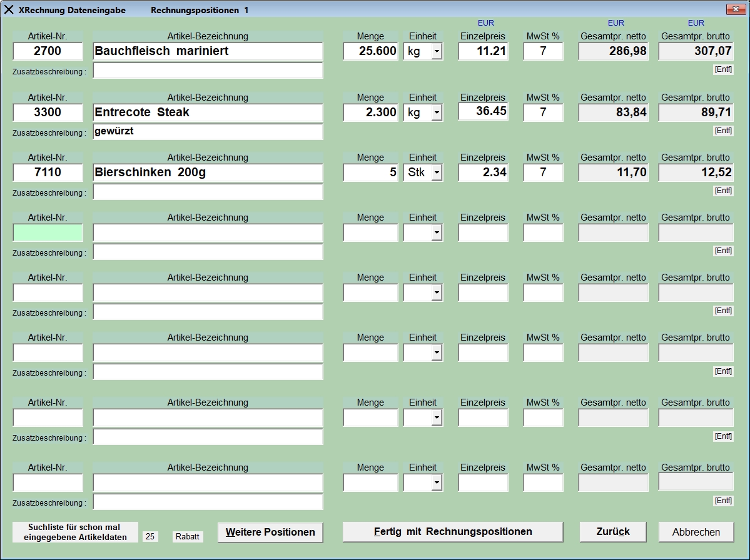Finish with Fertig mit Rechnungspositionen
This screenshot has width=750, height=560.
click(453, 532)
